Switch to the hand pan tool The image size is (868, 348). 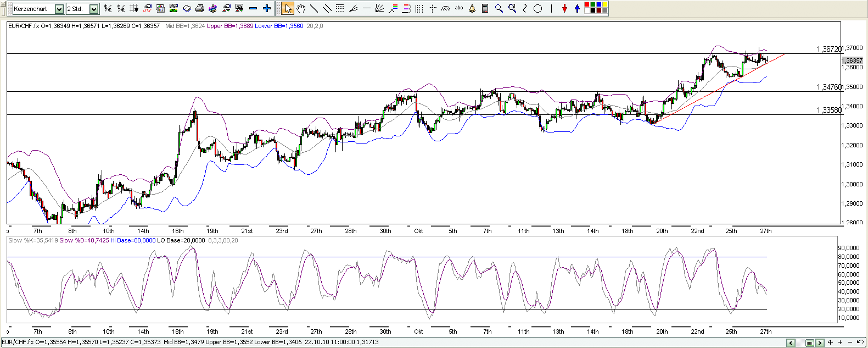pos(300,8)
